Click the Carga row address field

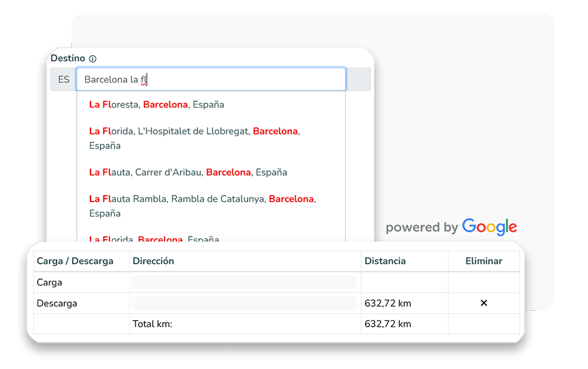click(x=244, y=283)
